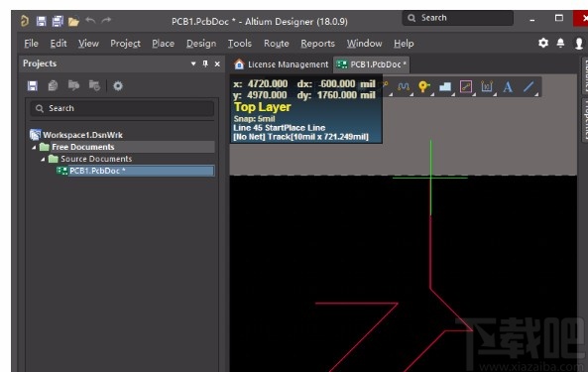Click the compile icon in Projects panel toolbar
The height and width of the screenshot is (372, 588).
tap(53, 86)
